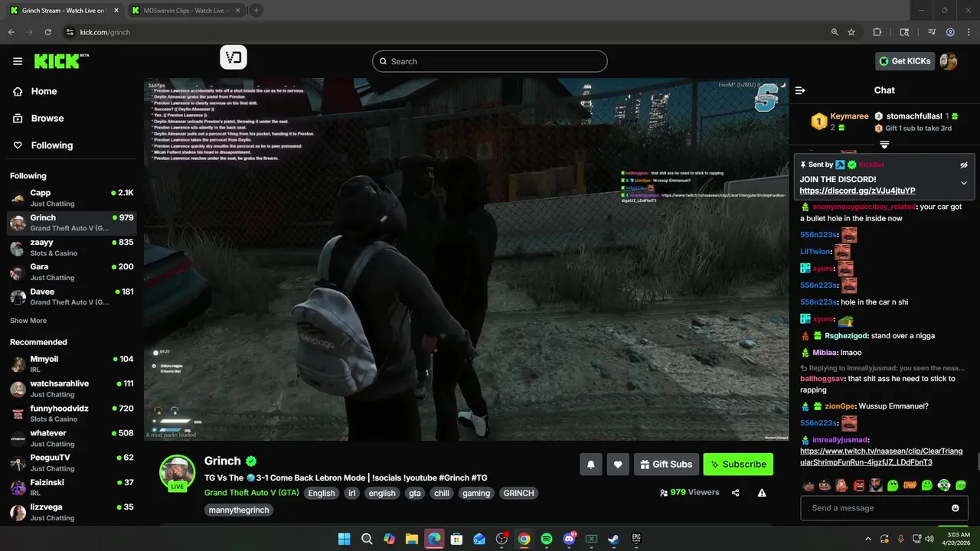This screenshot has height=551, width=980.
Task: Click the address bar URL
Action: coord(105,32)
